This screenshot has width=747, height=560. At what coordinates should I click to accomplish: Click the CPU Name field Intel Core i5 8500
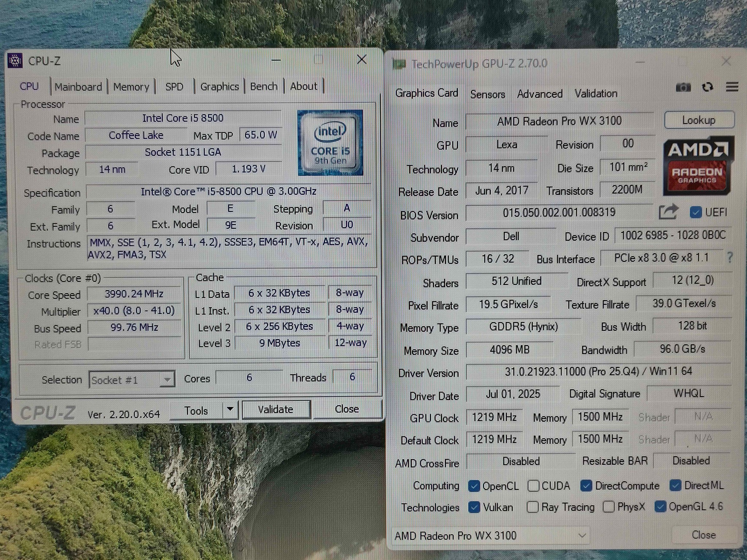click(183, 118)
